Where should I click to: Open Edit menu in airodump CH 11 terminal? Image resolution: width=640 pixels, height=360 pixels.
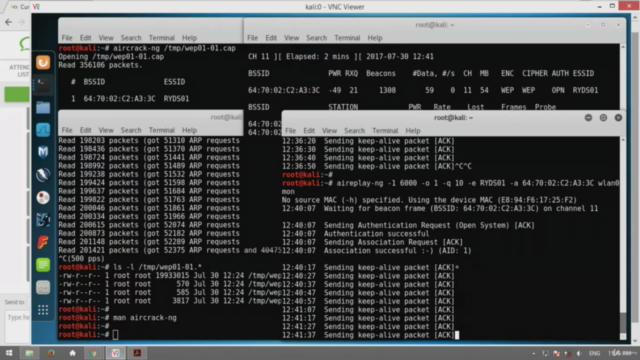click(271, 38)
